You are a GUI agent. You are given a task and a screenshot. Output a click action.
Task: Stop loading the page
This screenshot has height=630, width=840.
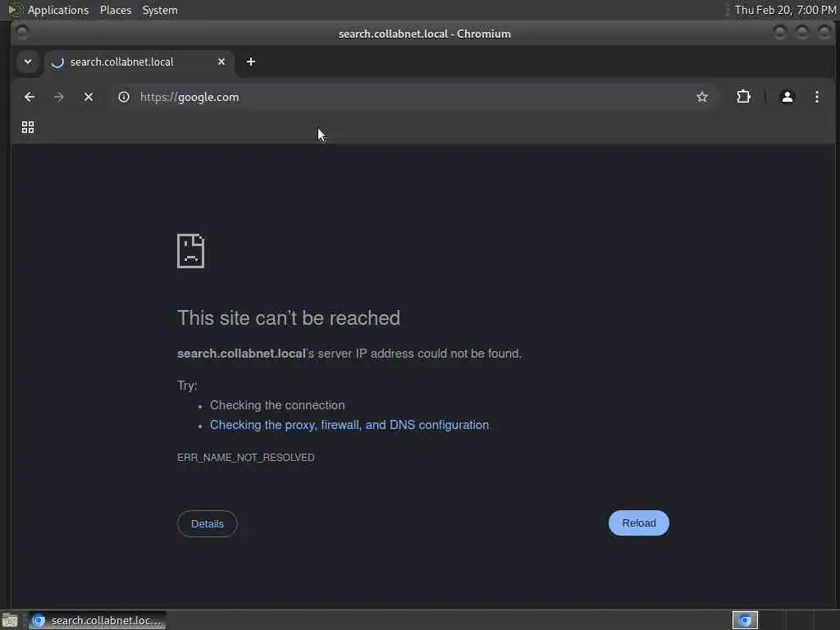(x=89, y=97)
